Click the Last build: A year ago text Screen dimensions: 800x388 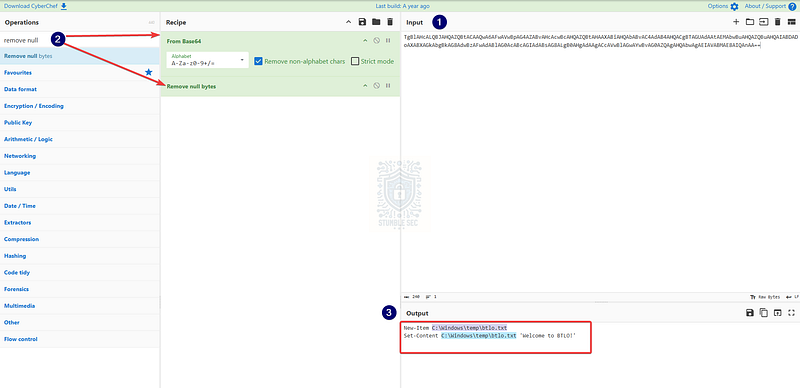click(x=402, y=6)
